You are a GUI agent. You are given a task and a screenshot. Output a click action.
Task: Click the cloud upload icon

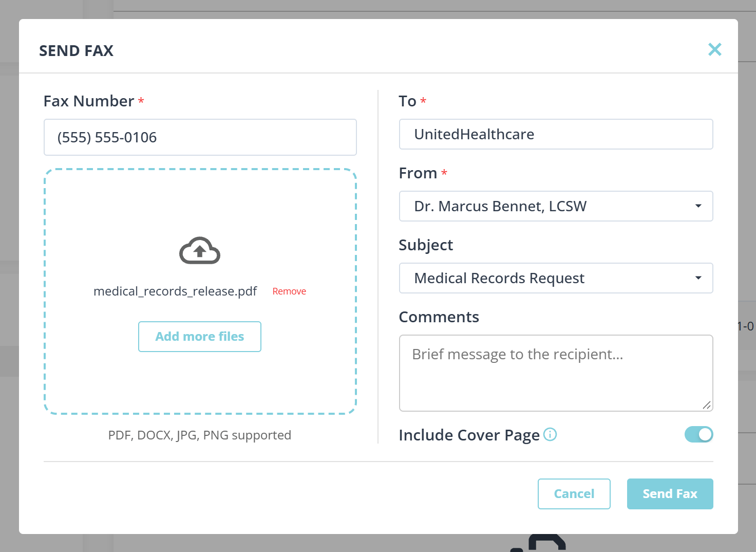pyautogui.click(x=200, y=250)
